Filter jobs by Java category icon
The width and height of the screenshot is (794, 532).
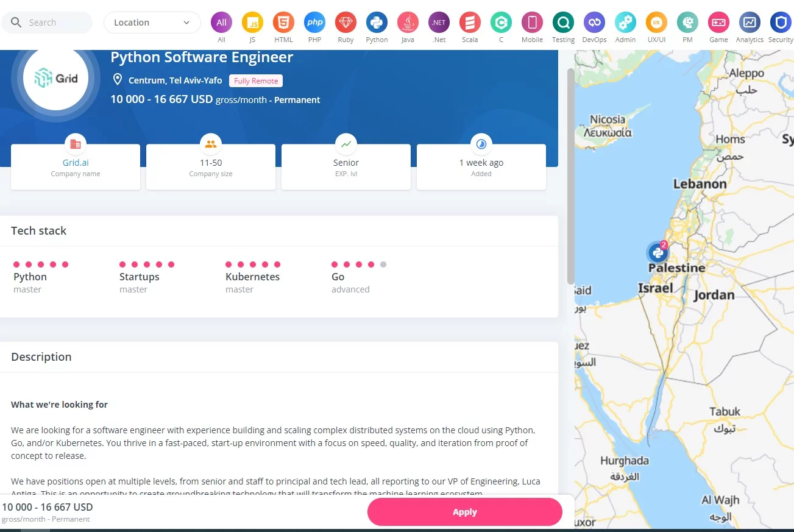click(x=408, y=23)
